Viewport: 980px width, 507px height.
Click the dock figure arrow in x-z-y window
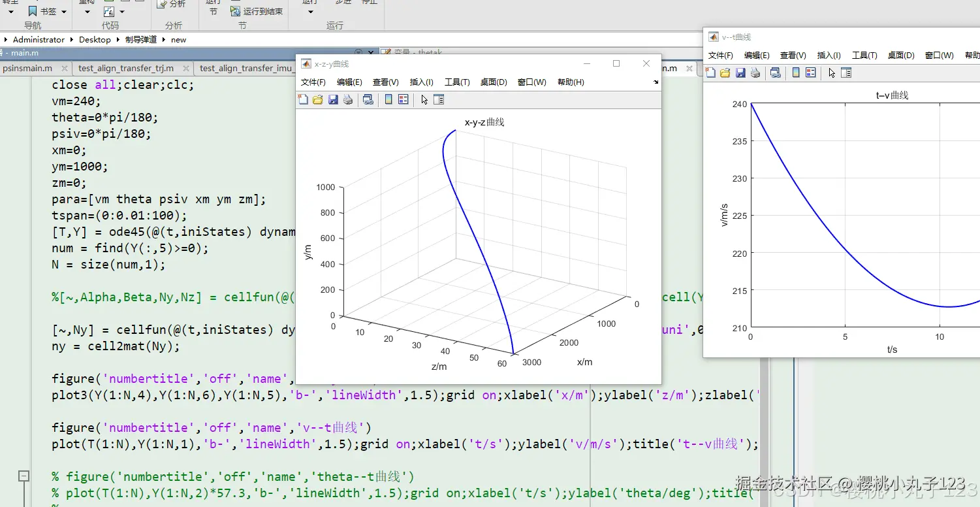pos(656,82)
